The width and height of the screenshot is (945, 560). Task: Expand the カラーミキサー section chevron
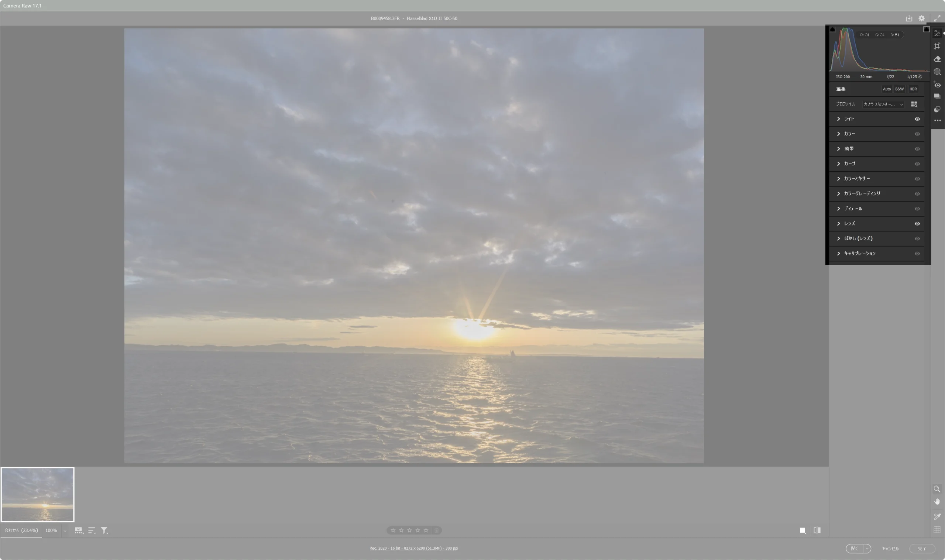coord(839,179)
